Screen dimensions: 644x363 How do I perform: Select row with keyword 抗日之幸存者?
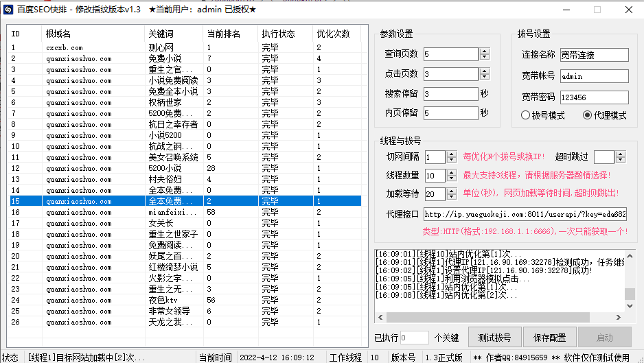pos(185,124)
